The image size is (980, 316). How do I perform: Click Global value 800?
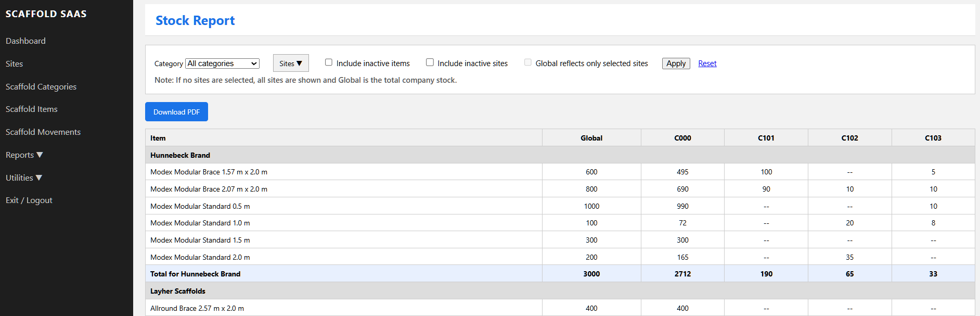(591, 189)
